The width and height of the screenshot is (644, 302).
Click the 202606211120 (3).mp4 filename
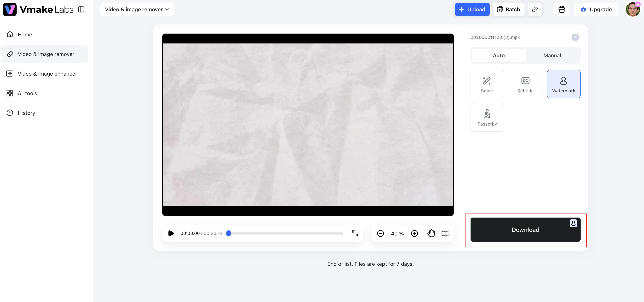point(495,37)
